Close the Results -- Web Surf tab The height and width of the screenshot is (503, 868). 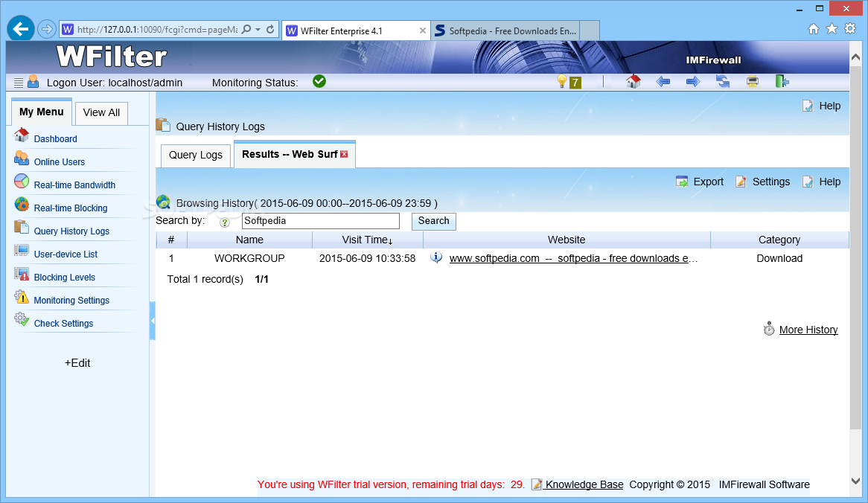(x=344, y=154)
